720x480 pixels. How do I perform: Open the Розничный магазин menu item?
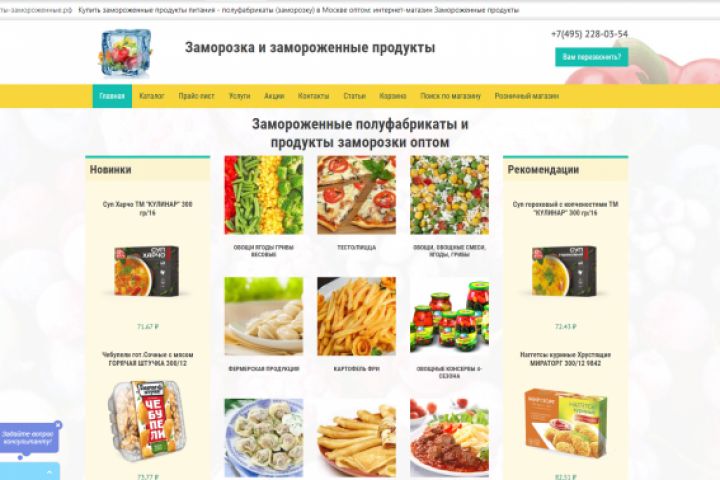527,96
